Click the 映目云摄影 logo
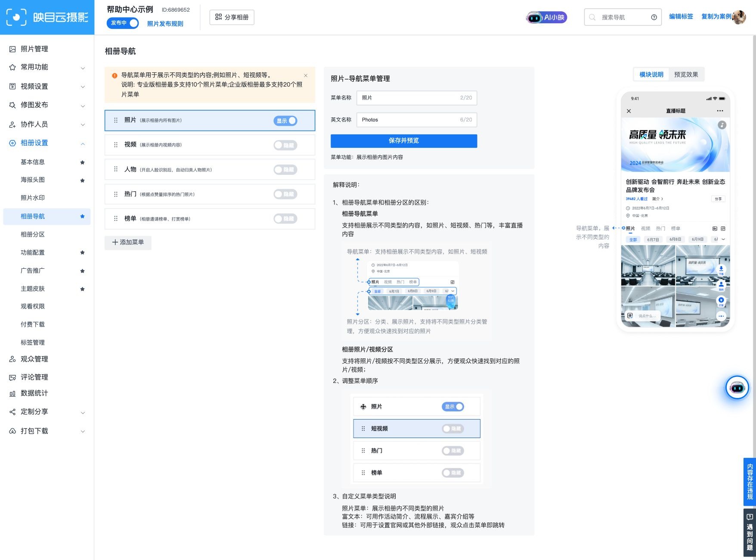 [x=47, y=17]
